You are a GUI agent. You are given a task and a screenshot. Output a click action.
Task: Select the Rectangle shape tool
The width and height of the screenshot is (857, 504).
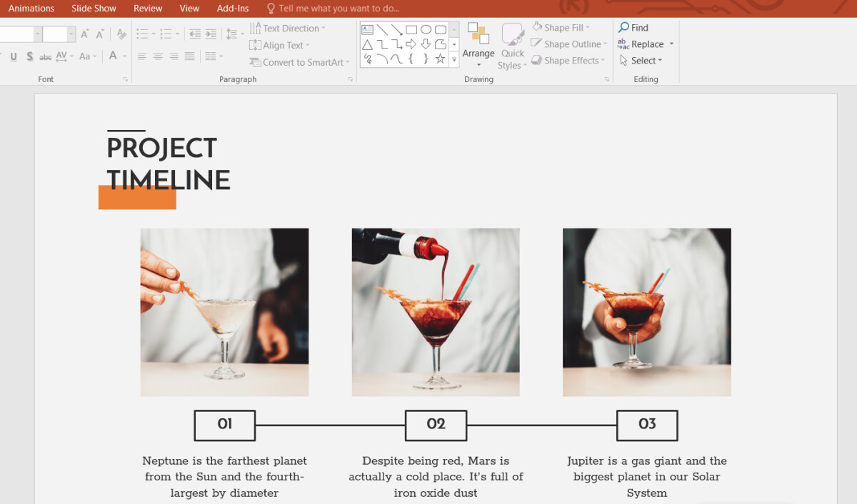click(x=411, y=29)
